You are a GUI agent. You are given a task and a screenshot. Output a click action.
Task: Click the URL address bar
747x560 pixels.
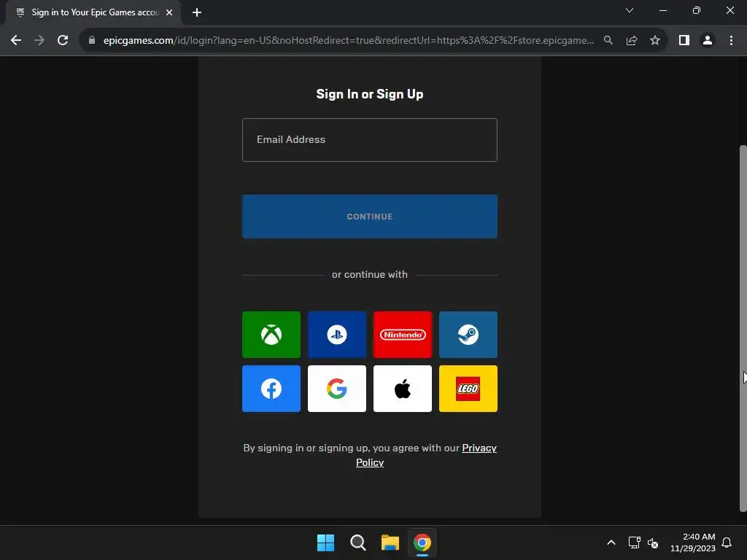pyautogui.click(x=348, y=41)
